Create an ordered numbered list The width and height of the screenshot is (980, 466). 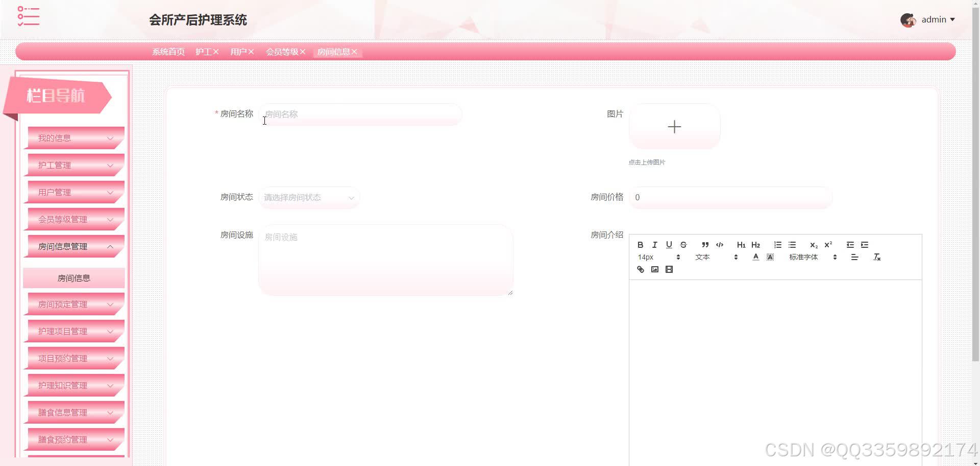tap(777, 245)
